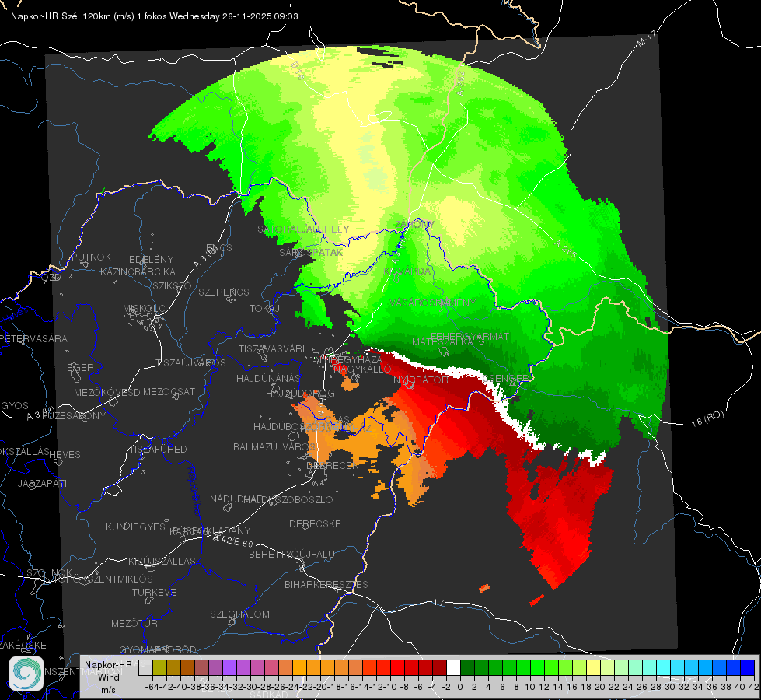Click the SZERENCS town label
Screen dimensions: 761x700
coord(224,292)
